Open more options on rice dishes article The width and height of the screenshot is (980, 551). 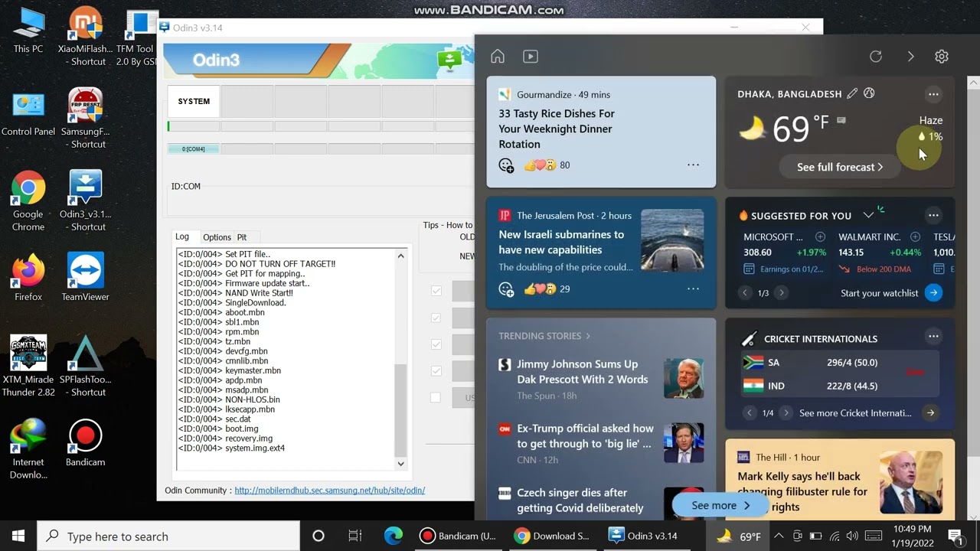coord(693,165)
